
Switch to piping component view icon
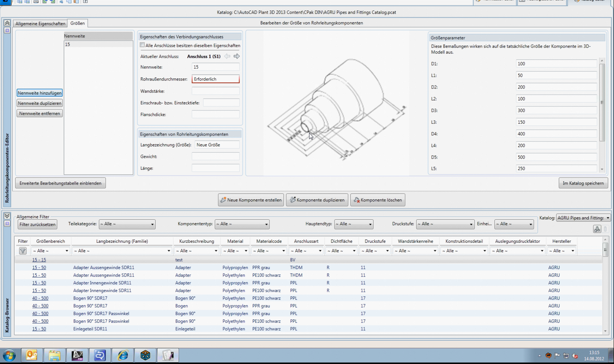pos(597,229)
